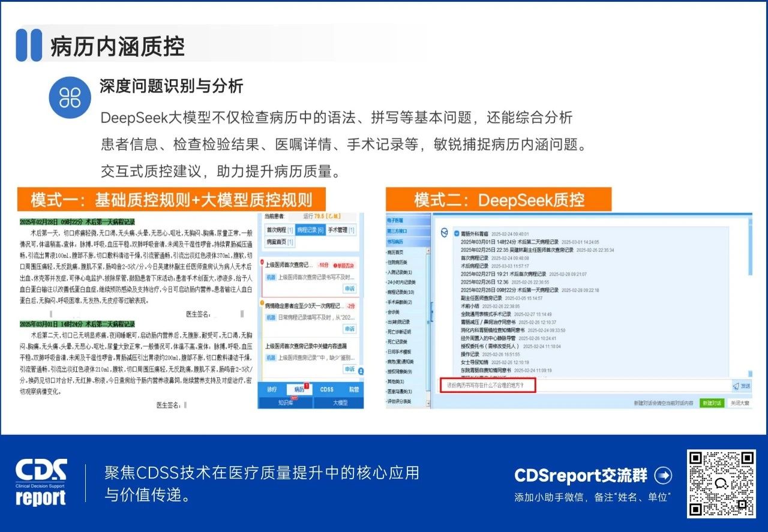Click the DeepSeek assistant logo at the conversation top
The image size is (768, 532).
tap(445, 233)
